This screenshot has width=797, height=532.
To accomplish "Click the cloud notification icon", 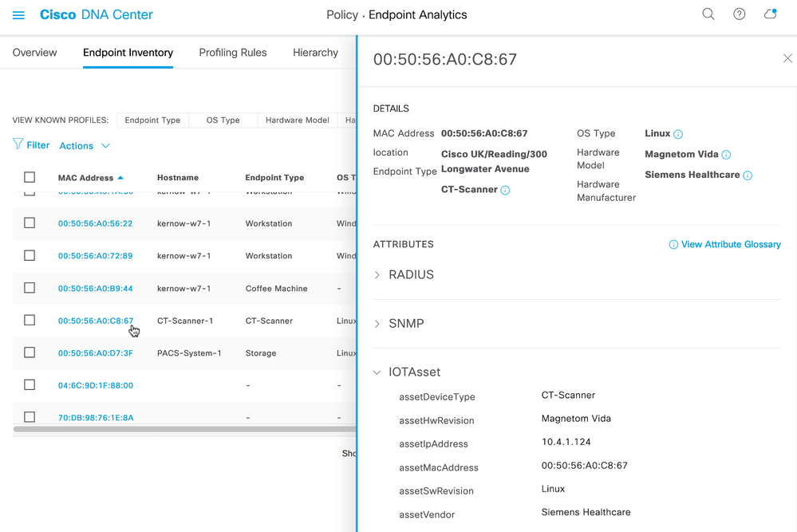I will click(x=771, y=14).
